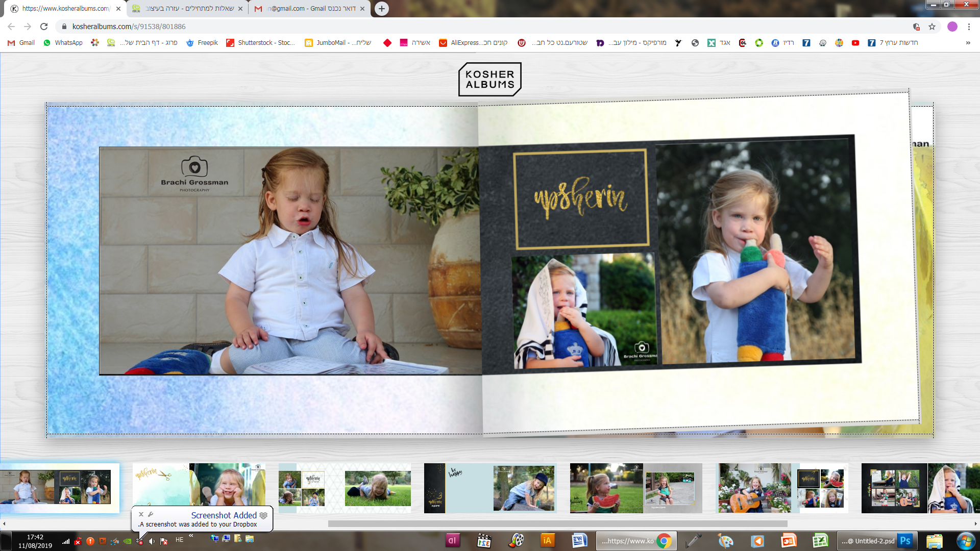Open Dropbox notification settings wrench

tap(151, 514)
